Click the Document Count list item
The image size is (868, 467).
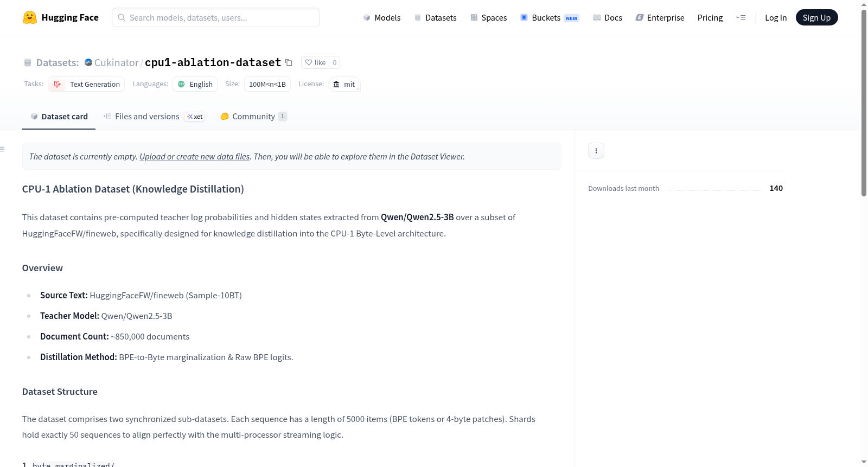[x=115, y=336]
